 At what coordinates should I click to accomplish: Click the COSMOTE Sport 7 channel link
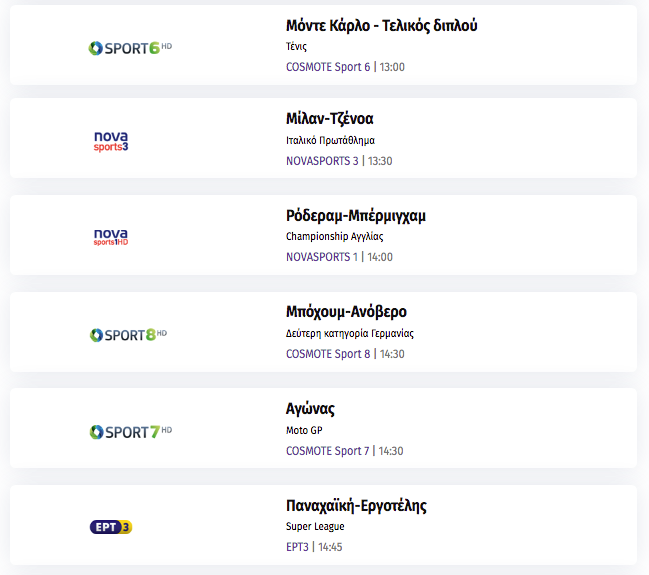(327, 451)
